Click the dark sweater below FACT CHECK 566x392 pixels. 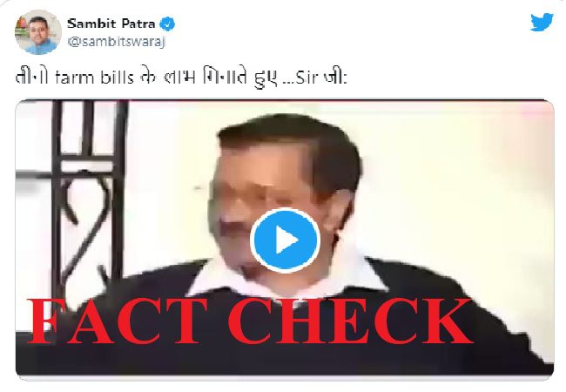point(285,359)
